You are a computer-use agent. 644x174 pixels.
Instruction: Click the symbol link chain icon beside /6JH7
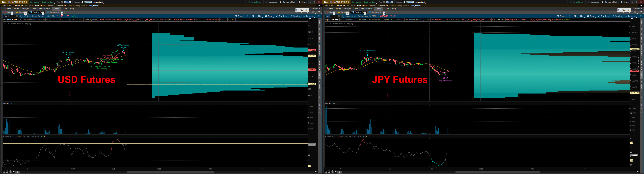pyautogui.click(x=342, y=16)
